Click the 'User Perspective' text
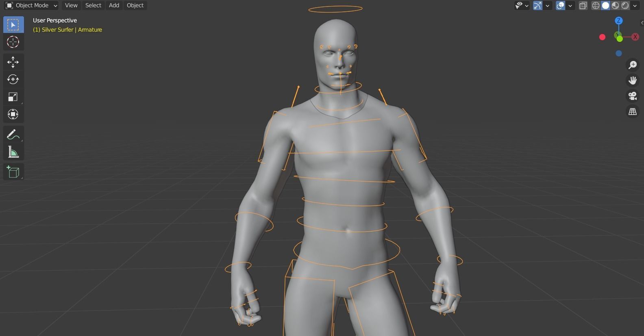The width and height of the screenshot is (644, 336). [x=55, y=20]
